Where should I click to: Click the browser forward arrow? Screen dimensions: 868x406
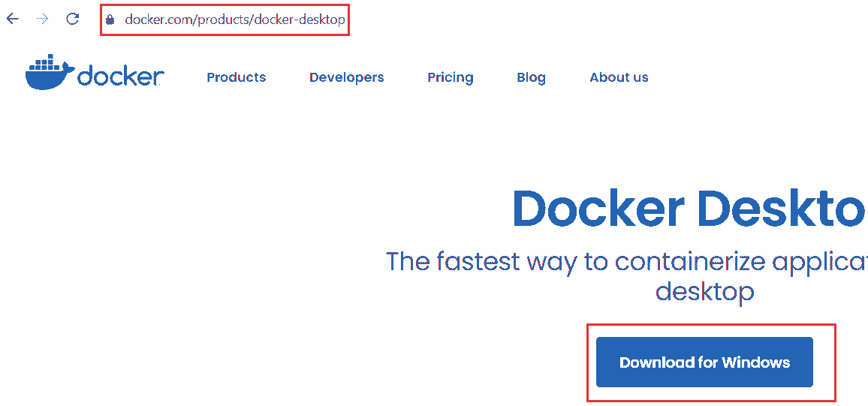[x=42, y=20]
